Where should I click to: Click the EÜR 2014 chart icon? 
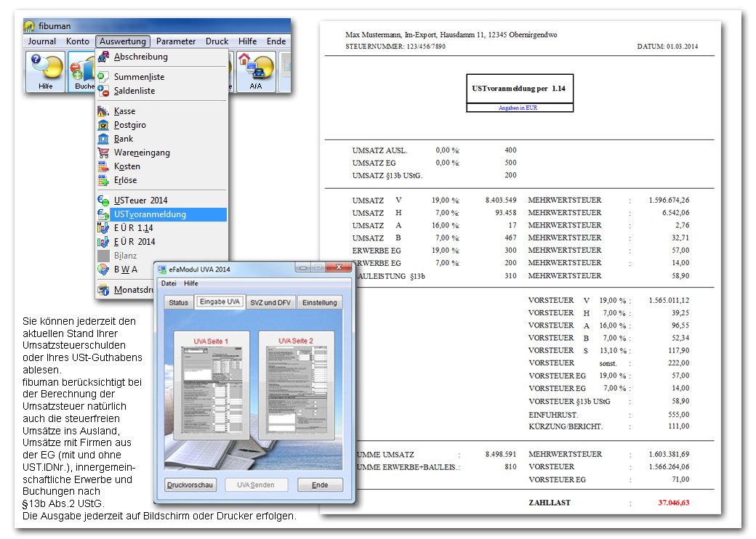[x=103, y=242]
